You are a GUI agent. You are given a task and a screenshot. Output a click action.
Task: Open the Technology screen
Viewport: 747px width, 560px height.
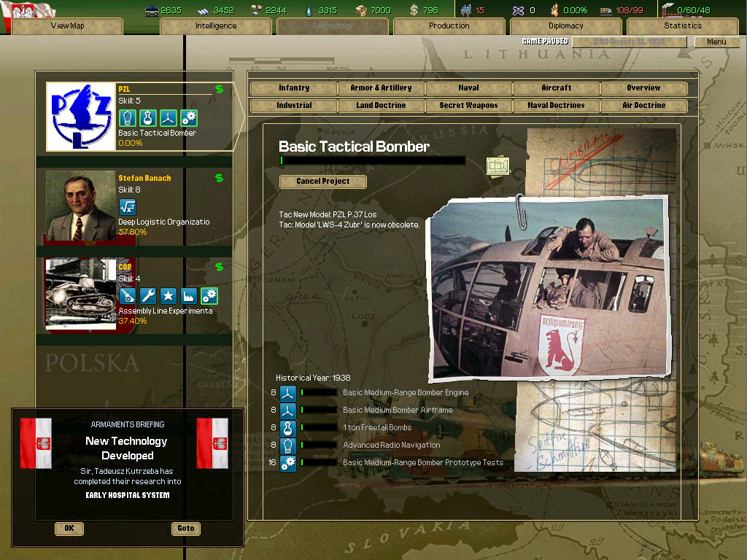[333, 26]
